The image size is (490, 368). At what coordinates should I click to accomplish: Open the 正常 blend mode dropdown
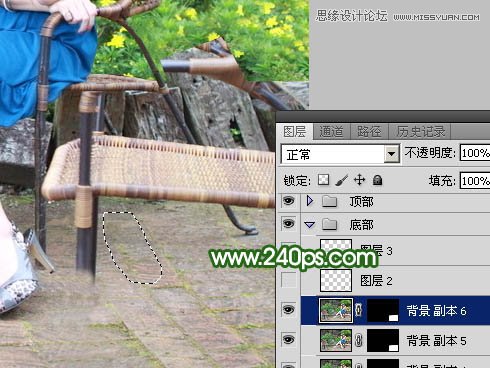[x=340, y=154]
